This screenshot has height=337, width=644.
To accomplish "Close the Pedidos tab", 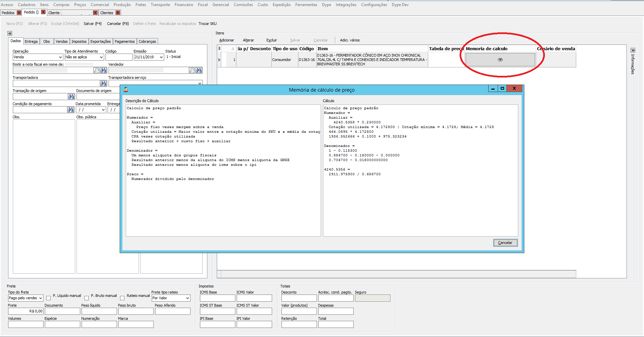I will (19, 13).
